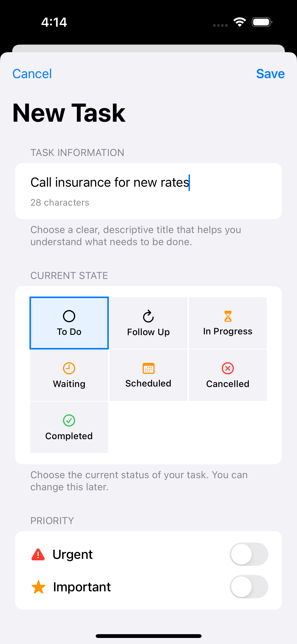Enable the Urgent priority switch
Screen dimensions: 297x644
249,554
